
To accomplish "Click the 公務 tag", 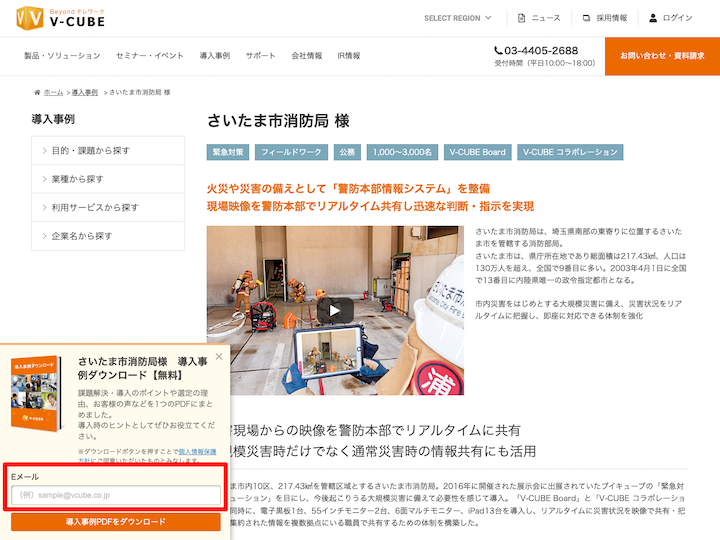I will tap(347, 152).
